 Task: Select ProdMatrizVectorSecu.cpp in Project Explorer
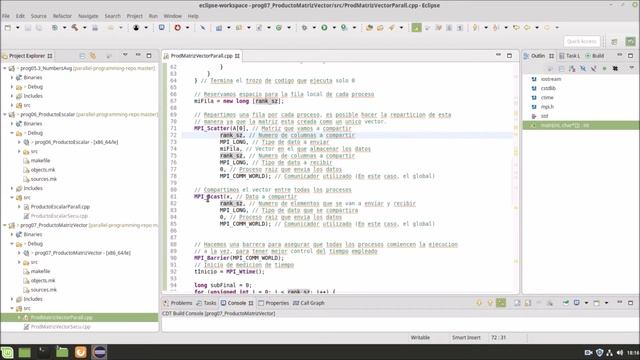coord(60,327)
